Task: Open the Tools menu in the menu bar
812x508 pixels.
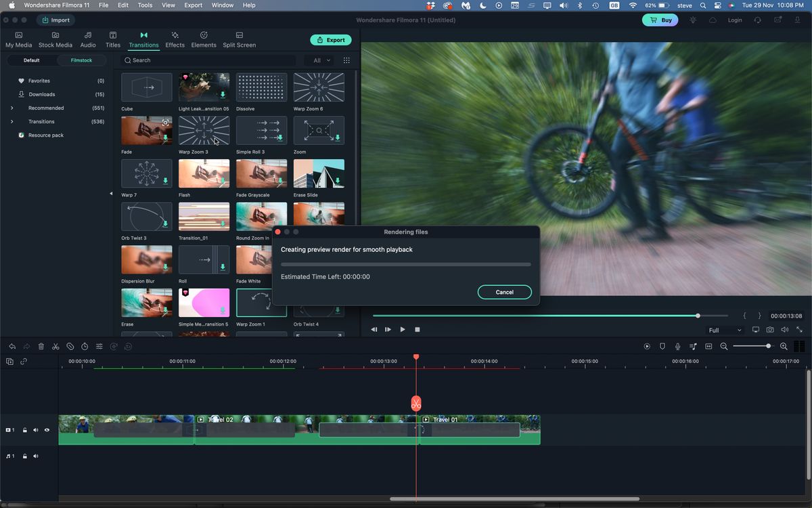Action: pos(145,5)
